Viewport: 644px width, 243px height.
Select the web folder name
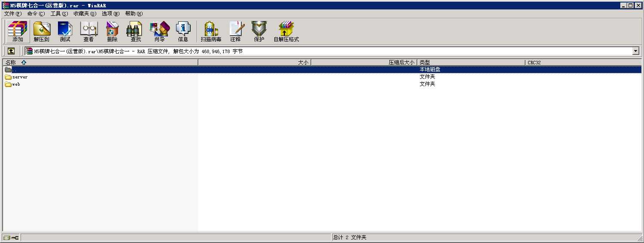tap(16, 84)
